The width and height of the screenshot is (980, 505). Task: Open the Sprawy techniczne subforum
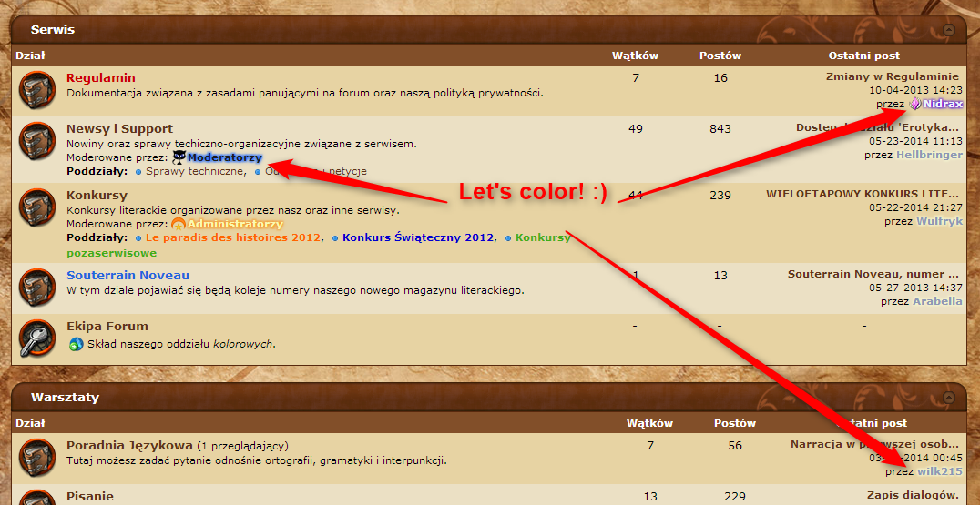pos(196,172)
